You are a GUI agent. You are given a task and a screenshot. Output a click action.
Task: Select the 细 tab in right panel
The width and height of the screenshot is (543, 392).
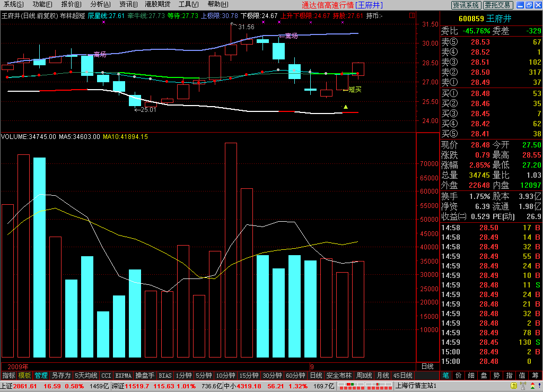click(471, 376)
